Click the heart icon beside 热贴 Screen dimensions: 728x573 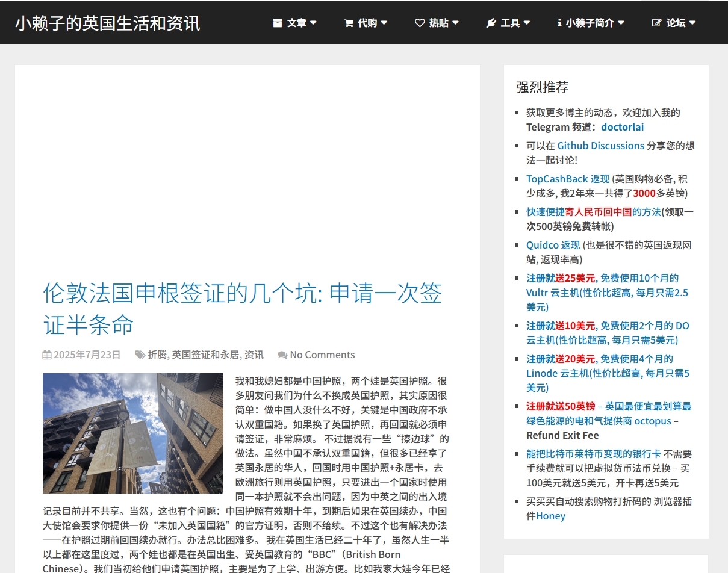tap(420, 23)
